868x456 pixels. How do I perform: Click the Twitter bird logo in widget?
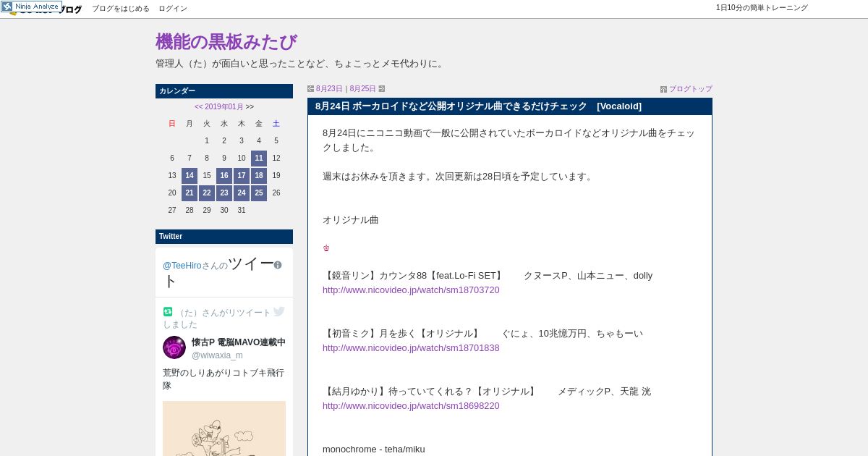(x=279, y=312)
